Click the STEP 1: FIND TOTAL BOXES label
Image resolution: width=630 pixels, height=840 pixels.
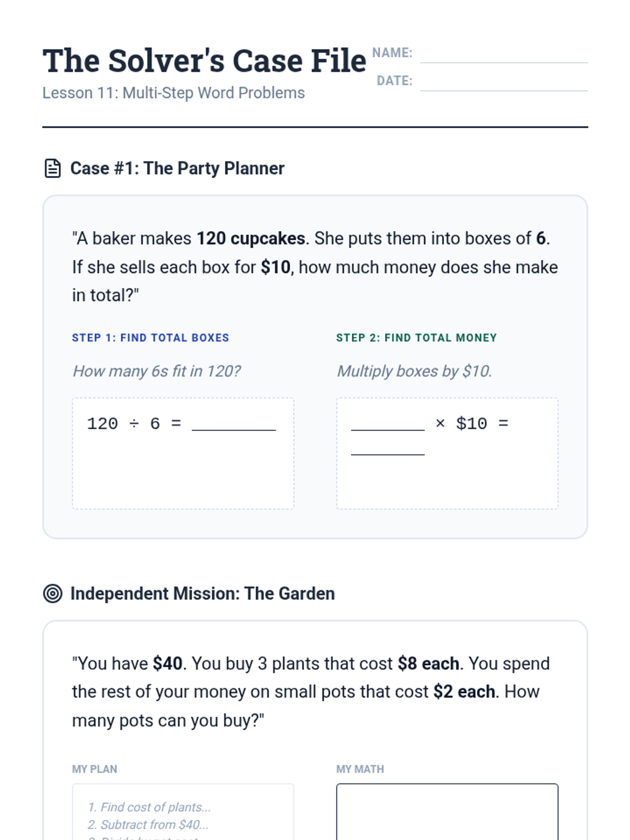(x=151, y=338)
